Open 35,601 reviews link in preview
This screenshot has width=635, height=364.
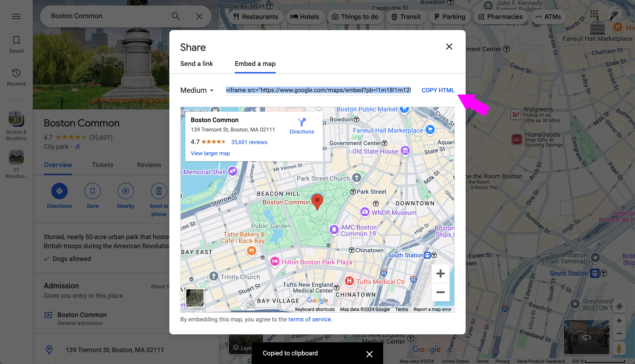[x=249, y=142]
